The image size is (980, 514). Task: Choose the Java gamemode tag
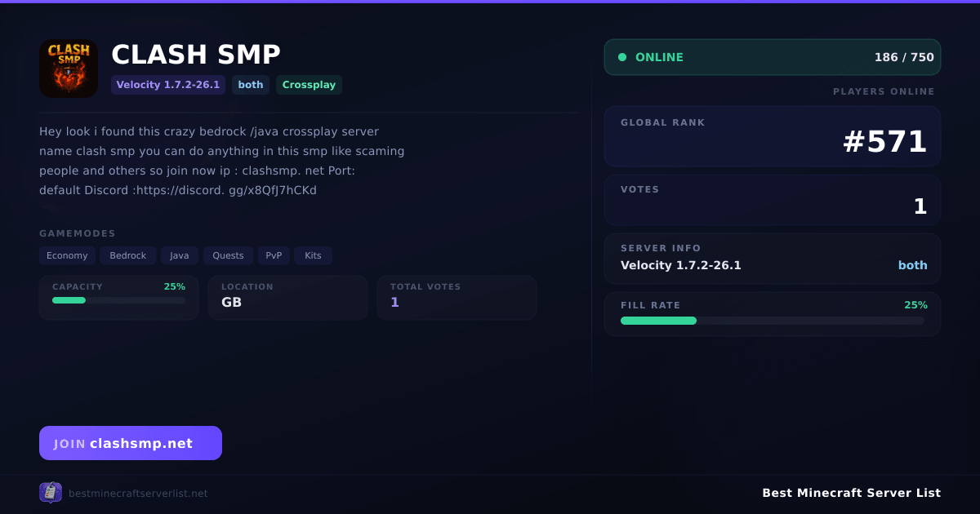coord(180,255)
